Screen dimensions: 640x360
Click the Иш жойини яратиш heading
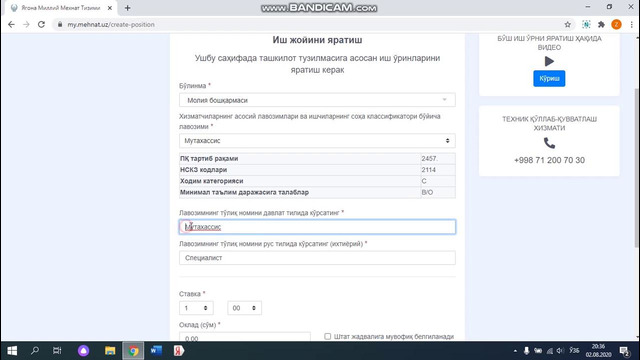click(317, 40)
